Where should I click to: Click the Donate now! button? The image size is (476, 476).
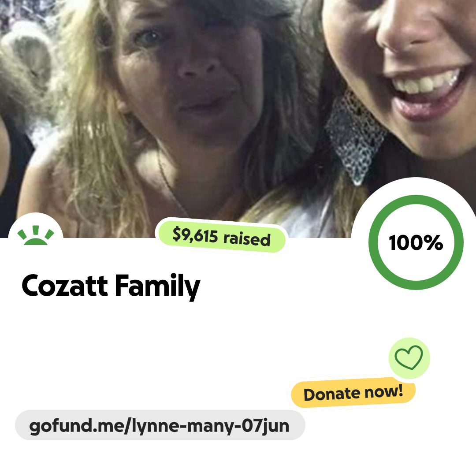tap(353, 393)
